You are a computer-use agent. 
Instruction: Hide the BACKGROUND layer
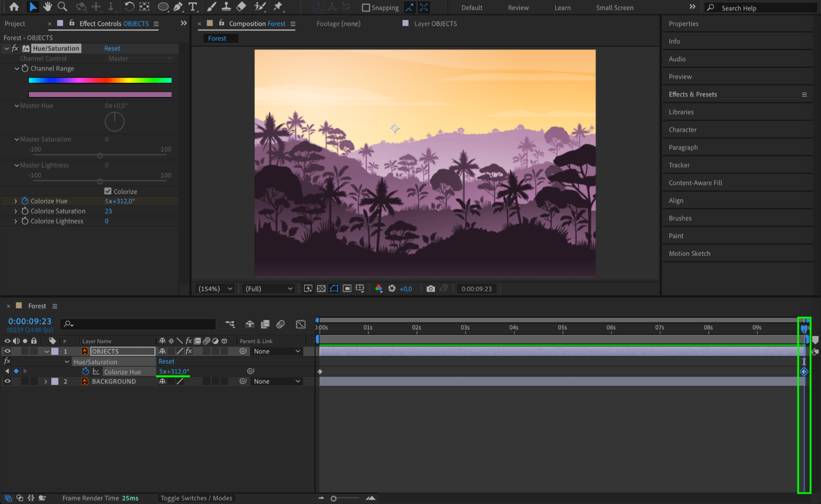click(7, 381)
